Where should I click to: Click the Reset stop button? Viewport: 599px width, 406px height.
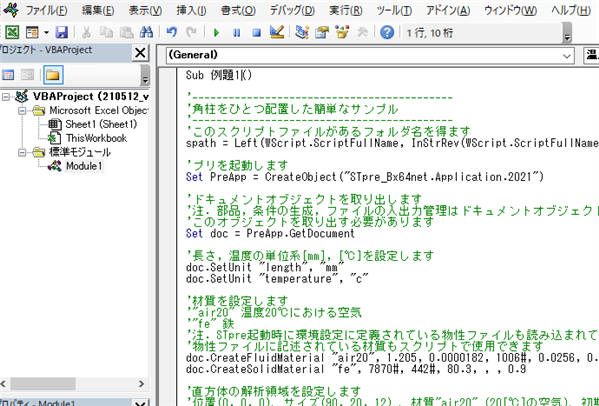(x=257, y=33)
